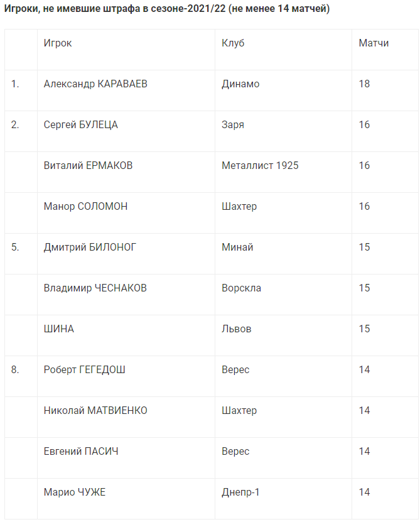Click the Львов club cell
This screenshot has height=522, width=420.
coord(236,329)
